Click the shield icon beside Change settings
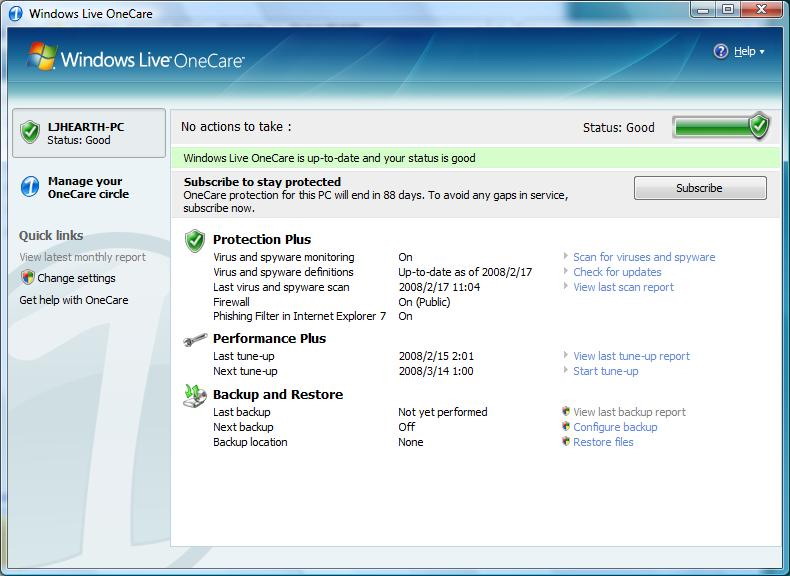Image resolution: width=790 pixels, height=576 pixels. 27,277
